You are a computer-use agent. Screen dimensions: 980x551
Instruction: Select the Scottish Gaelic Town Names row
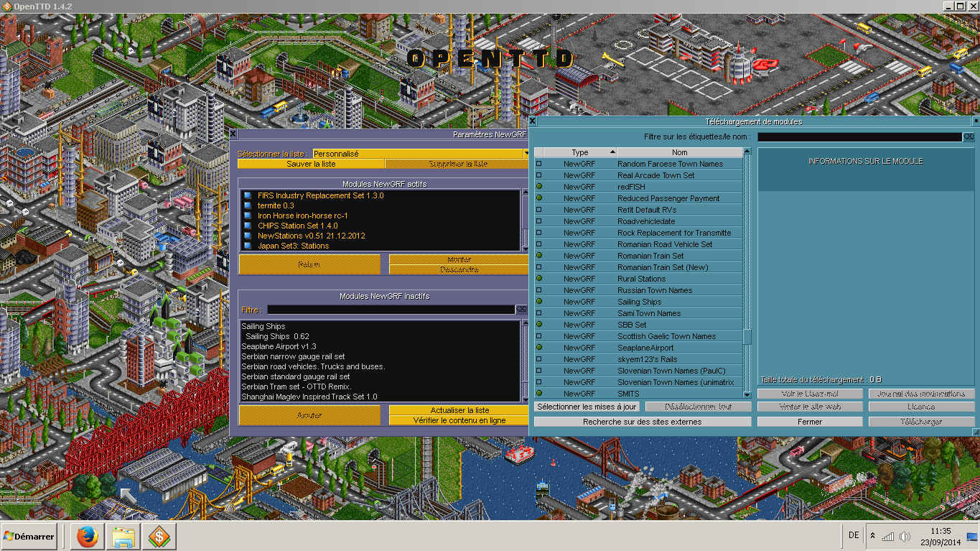pyautogui.click(x=639, y=336)
